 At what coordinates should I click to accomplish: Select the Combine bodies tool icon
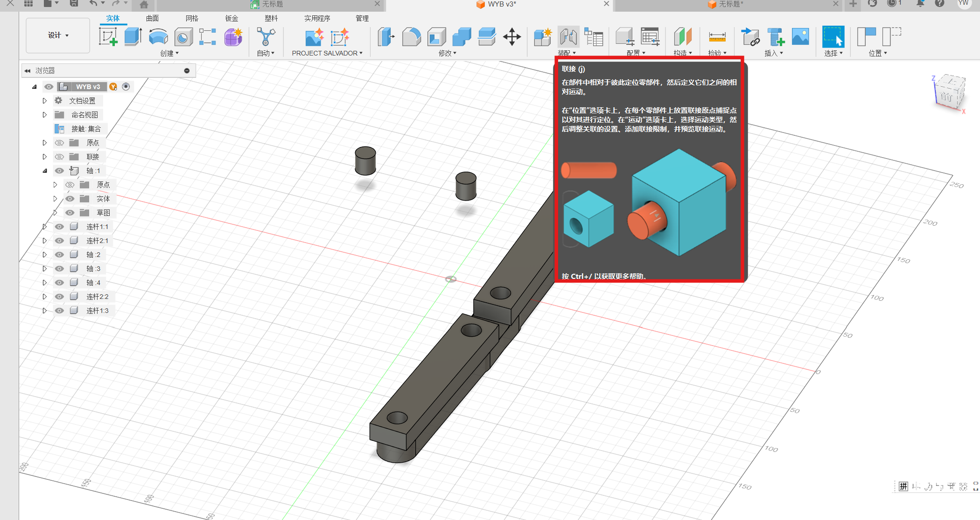[x=462, y=37]
